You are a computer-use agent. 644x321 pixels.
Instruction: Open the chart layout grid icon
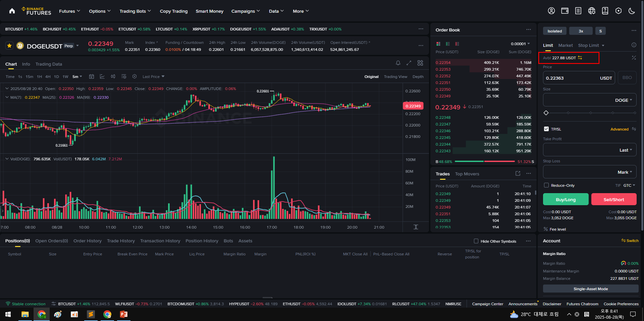420,63
